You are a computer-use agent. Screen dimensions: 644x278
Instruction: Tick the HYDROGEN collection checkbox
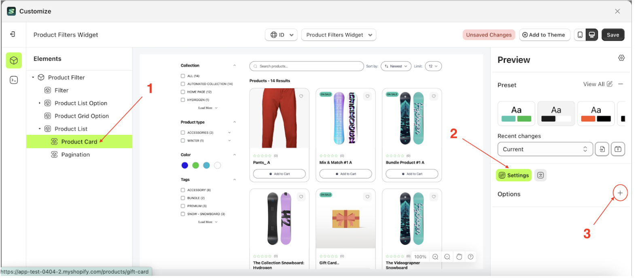tap(183, 100)
